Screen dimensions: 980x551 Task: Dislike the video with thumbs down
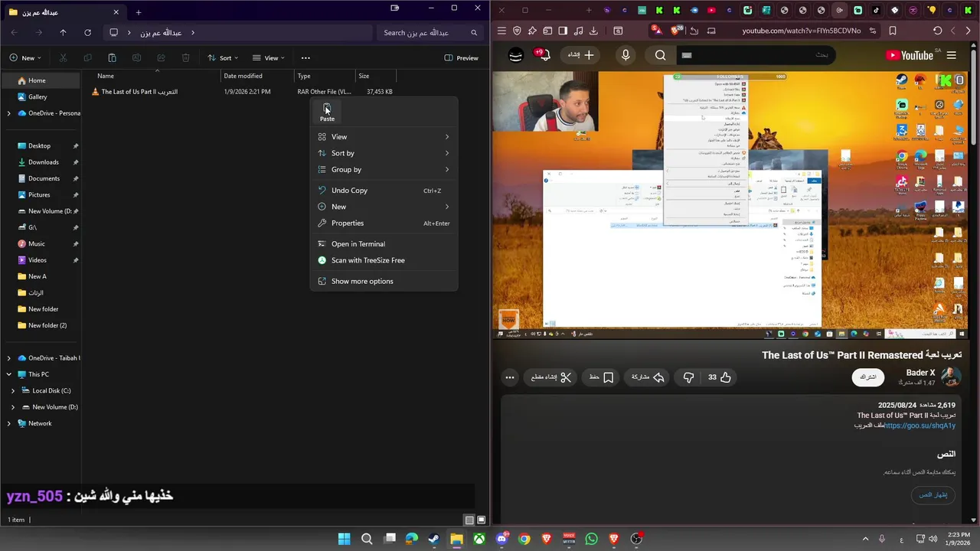[x=688, y=377]
